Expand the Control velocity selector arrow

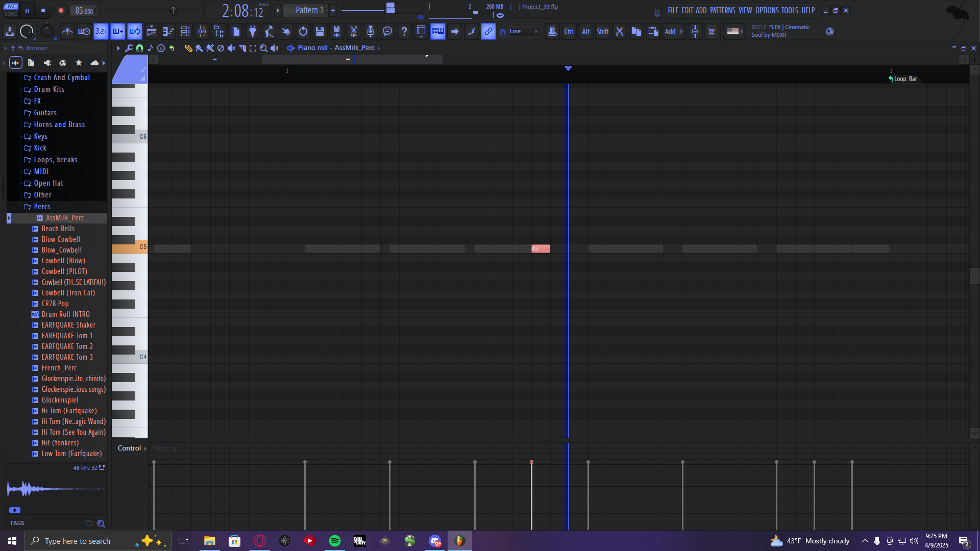(145, 448)
